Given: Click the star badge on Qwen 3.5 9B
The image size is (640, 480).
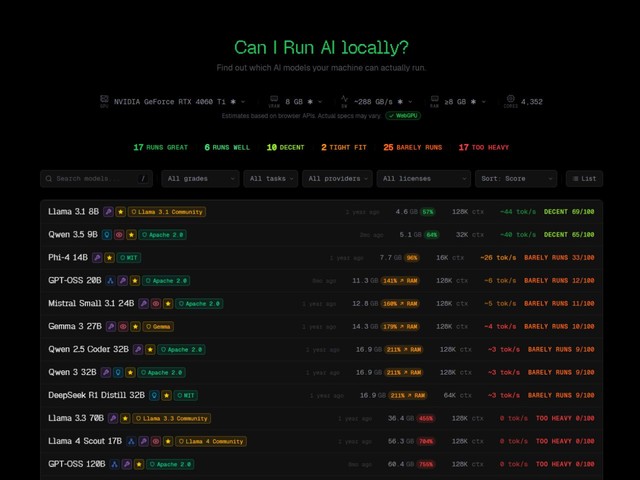Looking at the screenshot, I should (131, 235).
